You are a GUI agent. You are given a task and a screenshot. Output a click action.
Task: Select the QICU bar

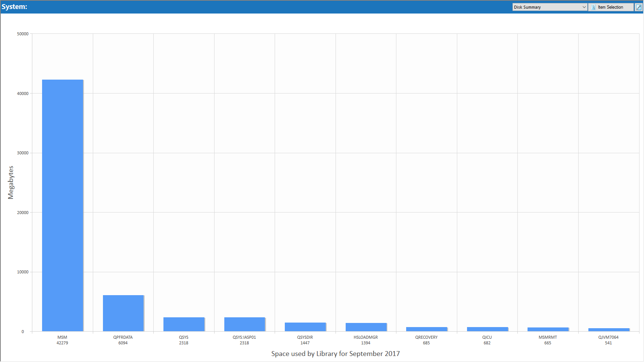coord(487,329)
